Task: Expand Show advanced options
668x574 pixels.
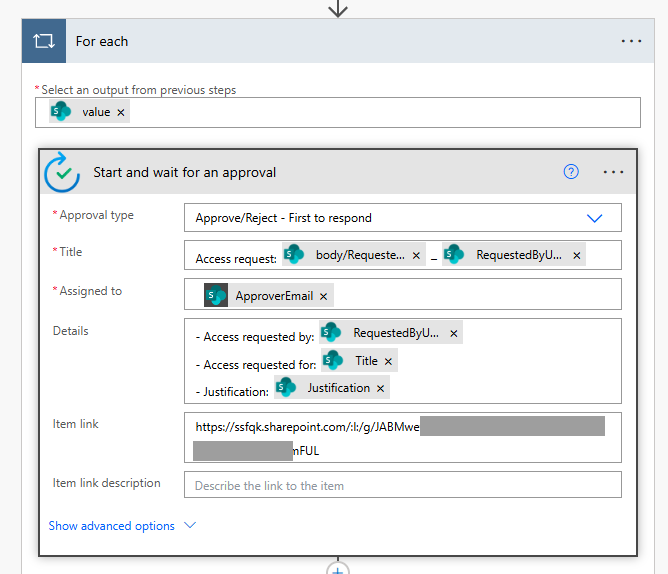Action: coord(112,526)
